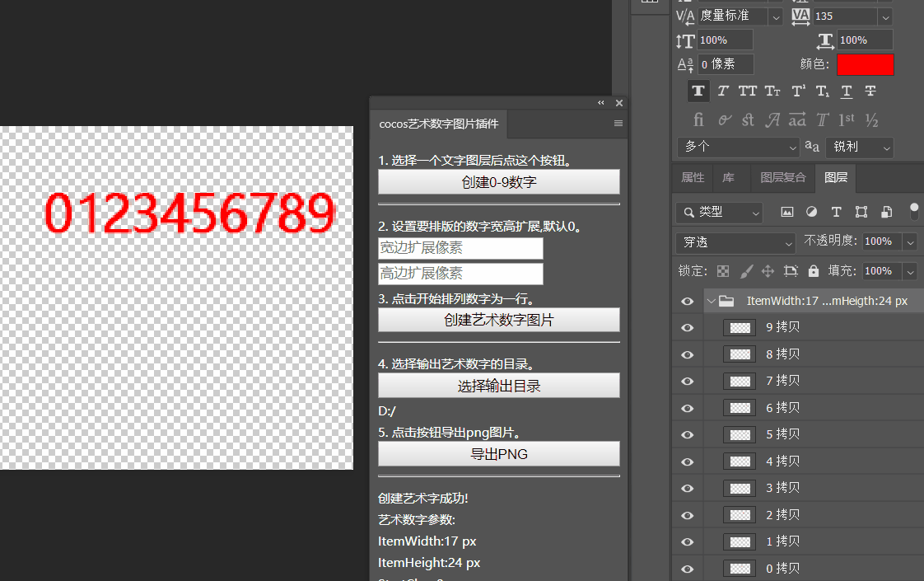Click the 导出PNG button
This screenshot has width=924, height=581.
tap(498, 454)
